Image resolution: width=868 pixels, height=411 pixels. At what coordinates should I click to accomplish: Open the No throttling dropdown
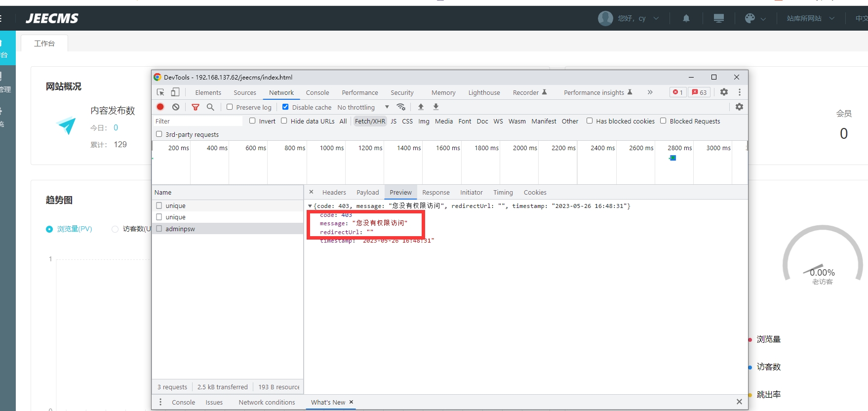[363, 107]
